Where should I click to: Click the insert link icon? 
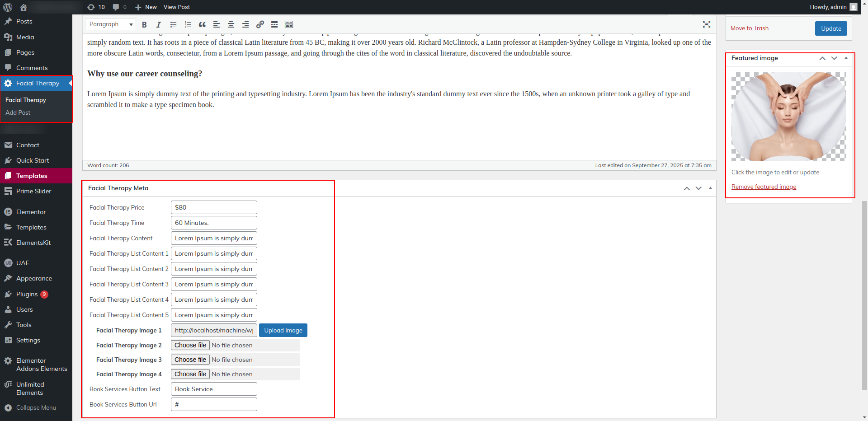tap(260, 25)
